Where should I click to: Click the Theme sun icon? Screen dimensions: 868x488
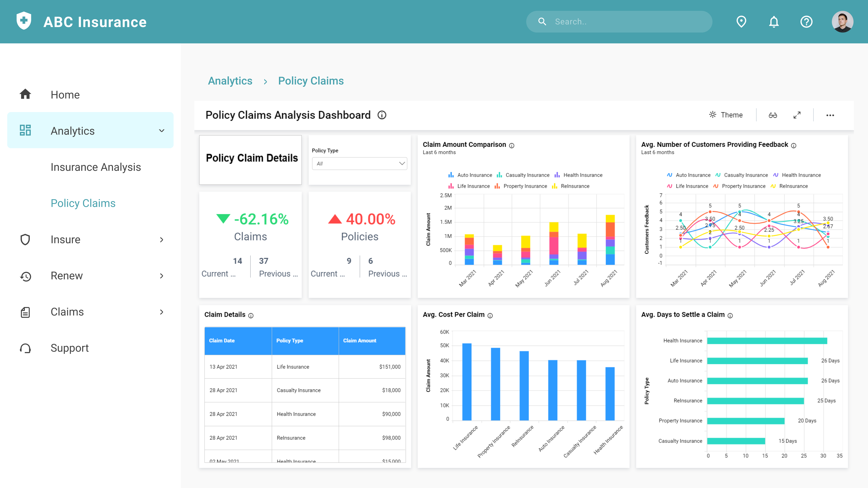(x=712, y=115)
